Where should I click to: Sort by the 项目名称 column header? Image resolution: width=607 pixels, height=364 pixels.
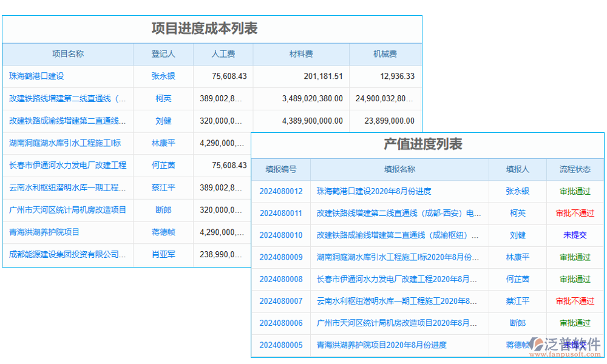click(68, 54)
